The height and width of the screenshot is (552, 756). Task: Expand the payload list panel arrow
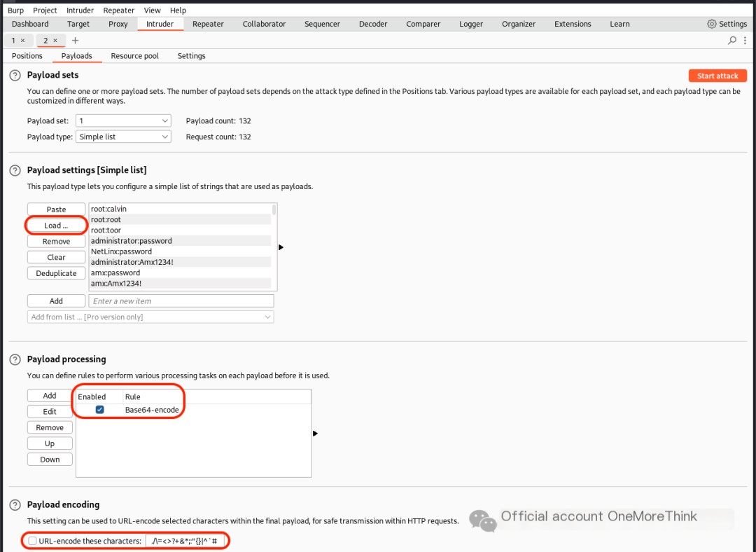(281, 247)
